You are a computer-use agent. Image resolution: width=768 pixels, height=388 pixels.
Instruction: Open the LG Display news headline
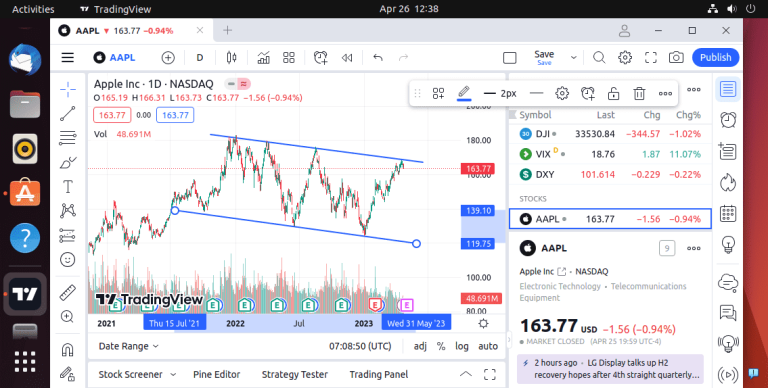point(610,369)
